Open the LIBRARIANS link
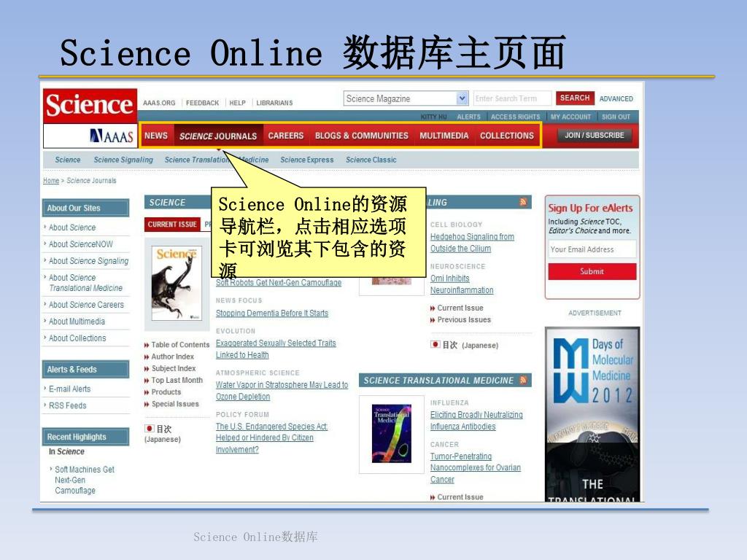Image resolution: width=747 pixels, height=560 pixels. [x=274, y=103]
